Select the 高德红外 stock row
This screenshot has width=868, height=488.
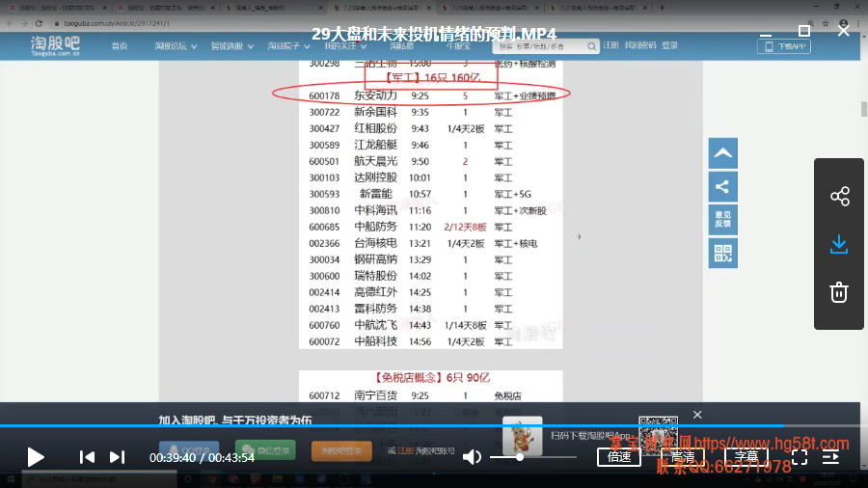coord(431,292)
